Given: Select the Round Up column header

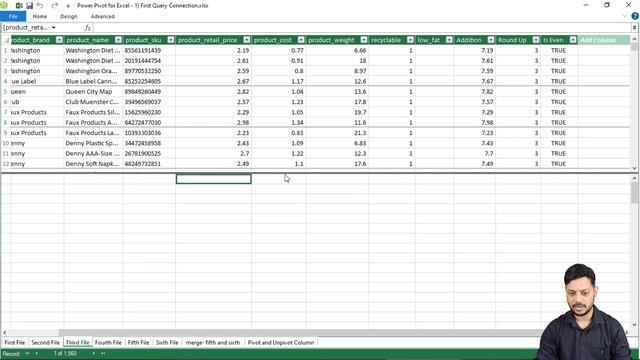Looking at the screenshot, I should pyautogui.click(x=512, y=40).
